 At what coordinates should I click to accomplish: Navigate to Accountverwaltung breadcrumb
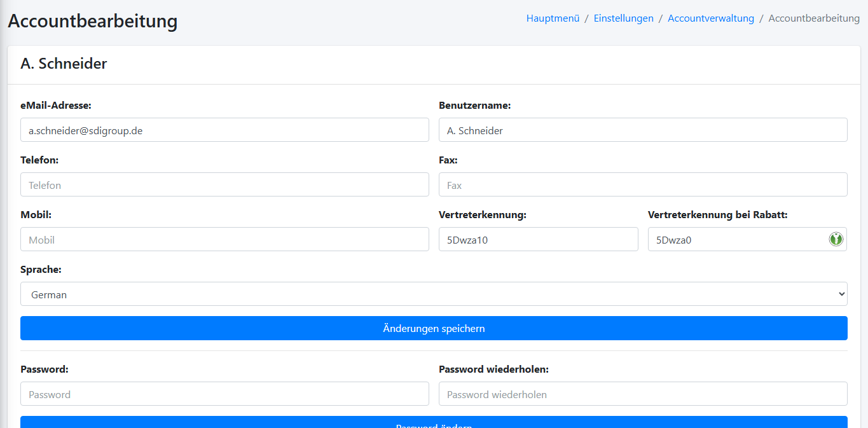[710, 18]
